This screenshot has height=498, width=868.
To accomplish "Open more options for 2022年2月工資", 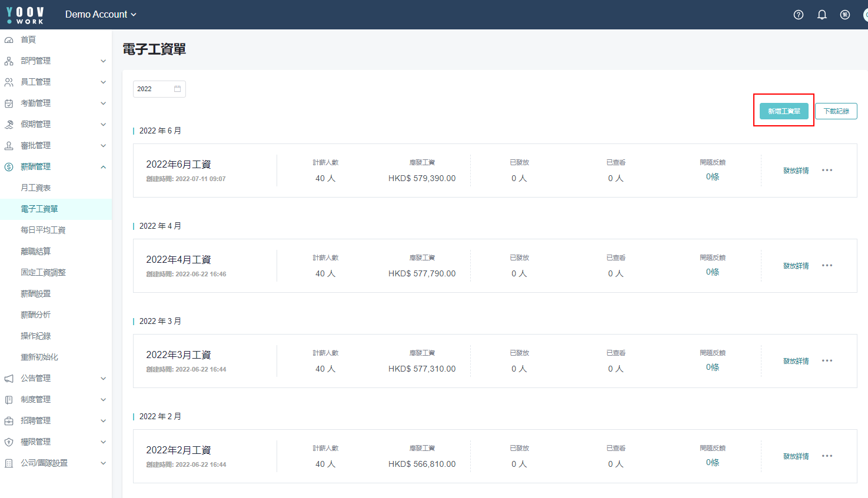I will [827, 456].
